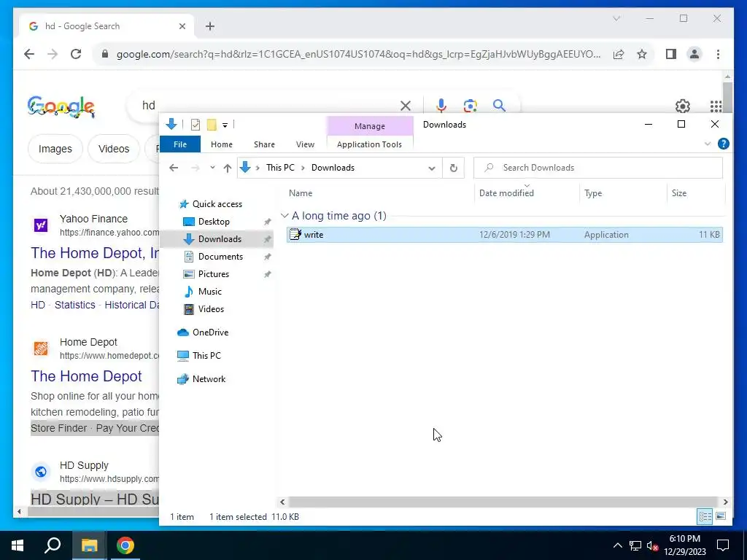Select the write application file
The height and width of the screenshot is (560, 747).
tap(505, 235)
